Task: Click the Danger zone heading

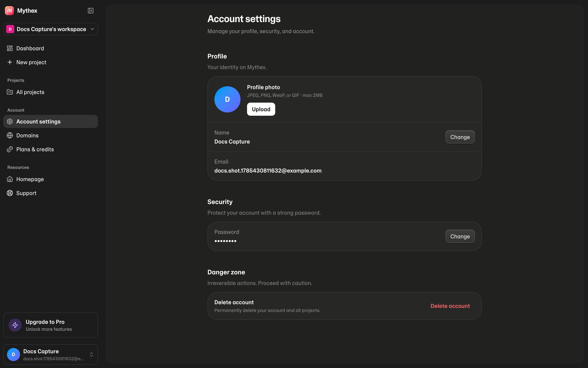Action: [x=226, y=272]
